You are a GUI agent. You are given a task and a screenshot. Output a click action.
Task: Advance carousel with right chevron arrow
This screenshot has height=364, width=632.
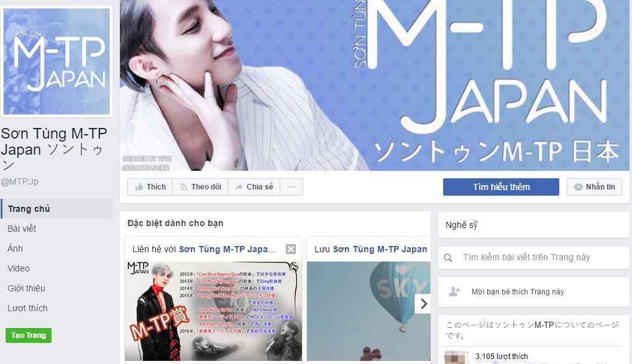(x=423, y=304)
